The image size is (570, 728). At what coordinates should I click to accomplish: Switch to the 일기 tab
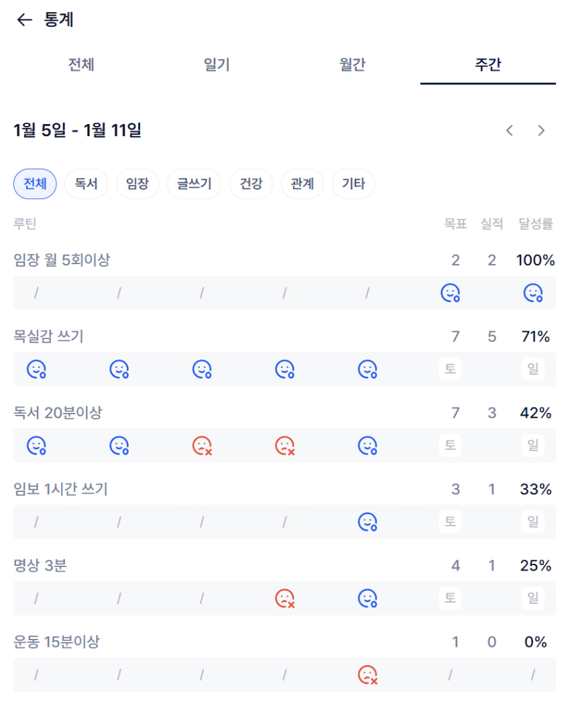pos(217,65)
